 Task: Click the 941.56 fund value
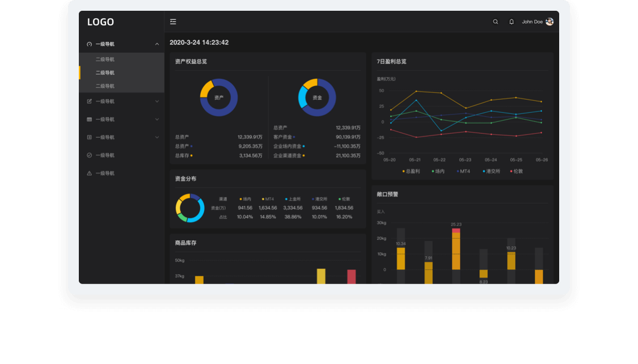(245, 208)
